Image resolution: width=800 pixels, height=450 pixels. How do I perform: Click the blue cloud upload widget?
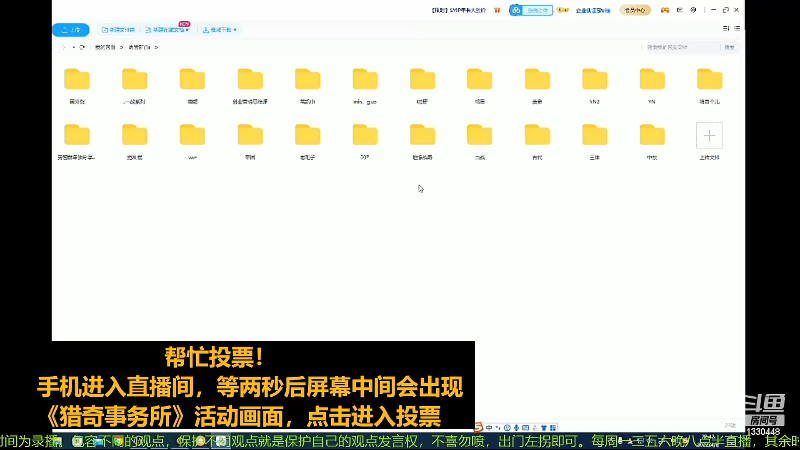click(531, 10)
